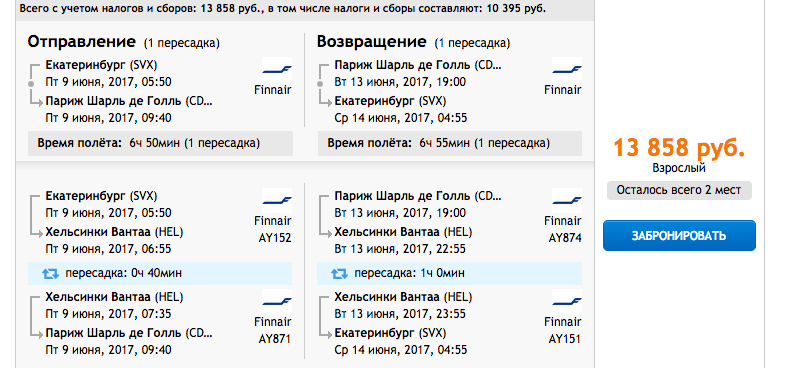This screenshot has width=789, height=368.
Task: Click the return Время полёта 6ч 55мин bar
Action: (450, 143)
